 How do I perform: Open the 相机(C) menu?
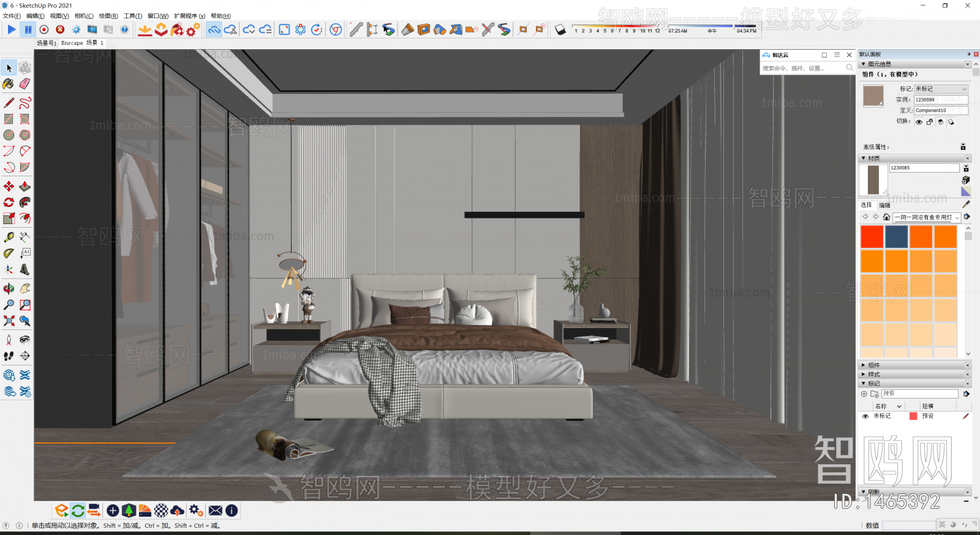click(x=84, y=16)
